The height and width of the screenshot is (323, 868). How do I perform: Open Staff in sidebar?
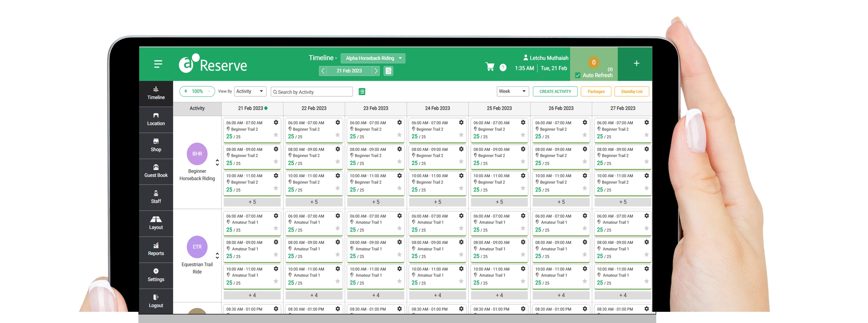pos(156,197)
